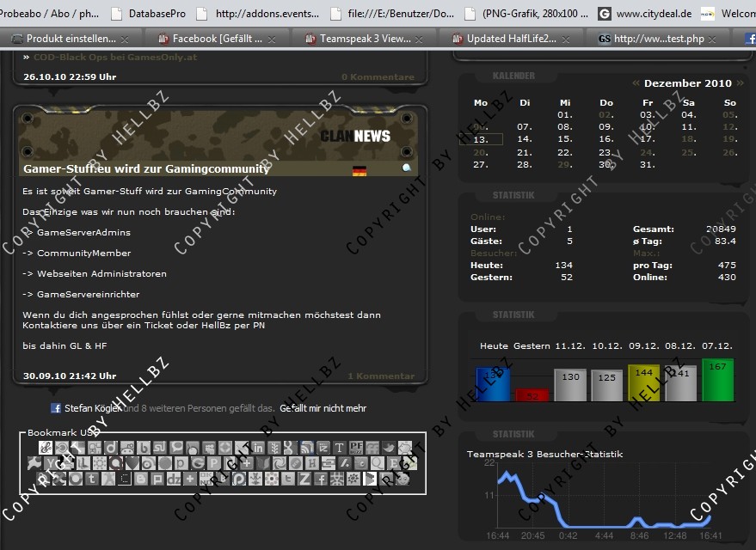The image size is (756, 550).
Task: Go to previous month in Kalender
Action: pyautogui.click(x=636, y=83)
